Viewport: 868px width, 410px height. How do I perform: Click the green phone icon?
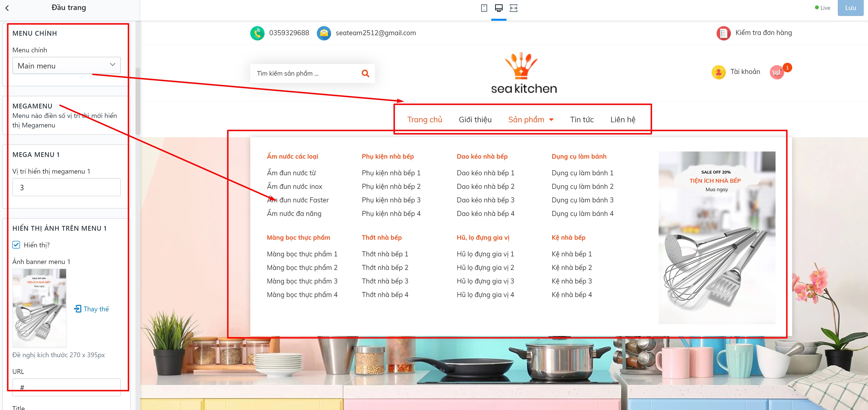(x=257, y=33)
